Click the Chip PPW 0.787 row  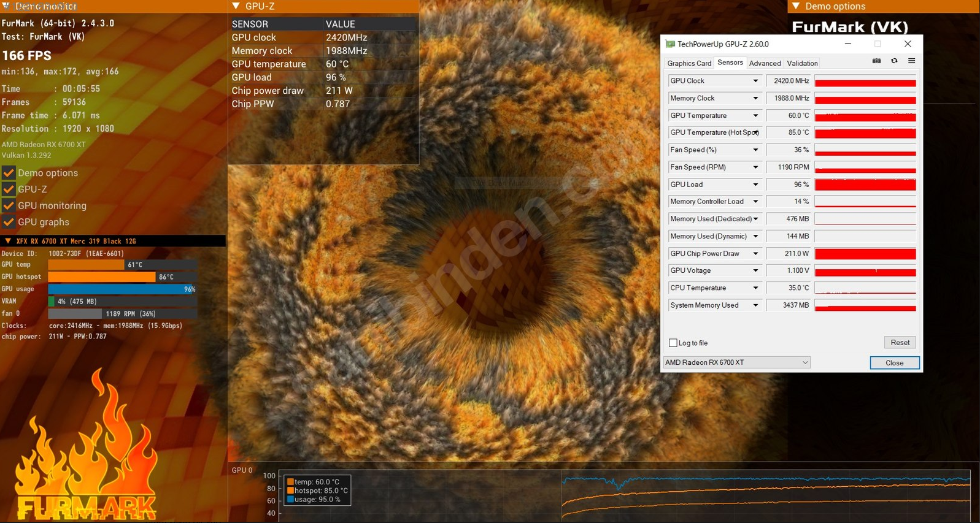(x=323, y=104)
